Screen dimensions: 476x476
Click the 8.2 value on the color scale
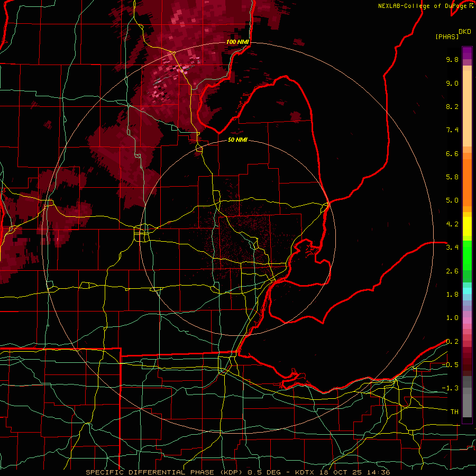pyautogui.click(x=452, y=106)
